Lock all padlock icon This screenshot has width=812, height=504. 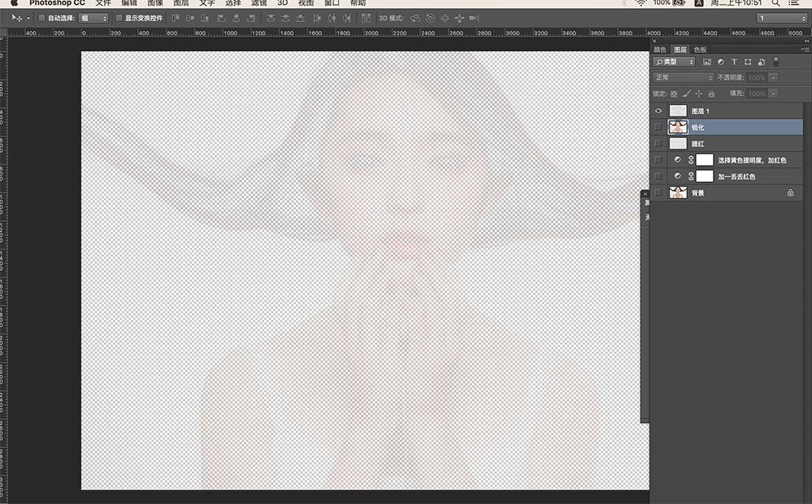(x=711, y=93)
